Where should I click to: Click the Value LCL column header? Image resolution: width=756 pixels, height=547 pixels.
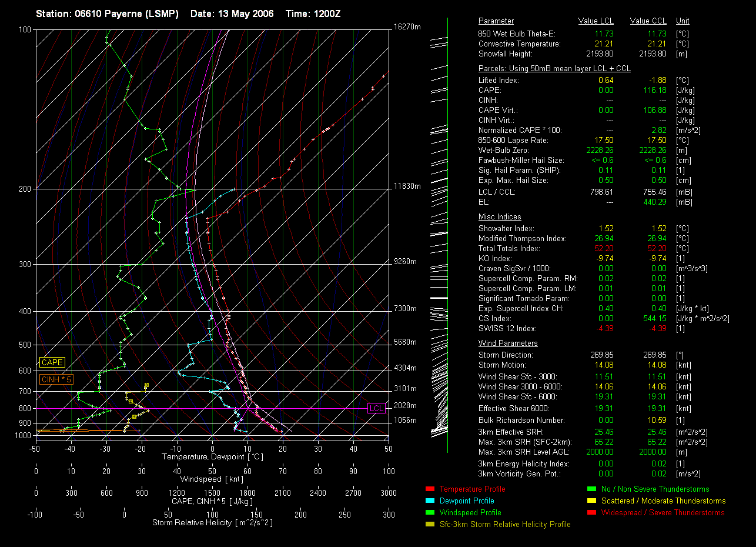click(x=596, y=21)
